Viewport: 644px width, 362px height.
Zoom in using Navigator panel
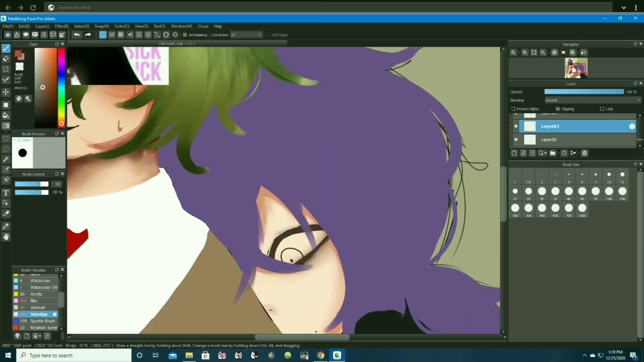point(525,52)
